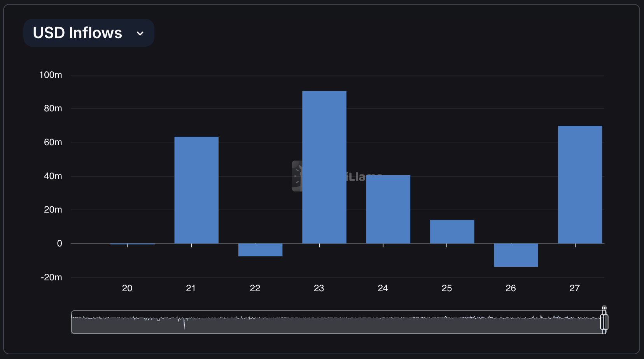Click the zero baseline gridline label
The image size is (644, 359).
[59, 244]
